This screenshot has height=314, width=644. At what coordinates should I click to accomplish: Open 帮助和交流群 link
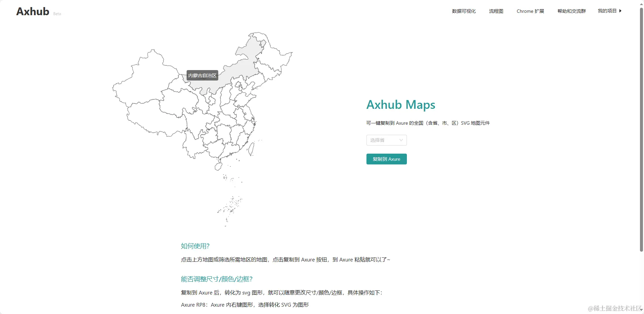click(x=572, y=11)
